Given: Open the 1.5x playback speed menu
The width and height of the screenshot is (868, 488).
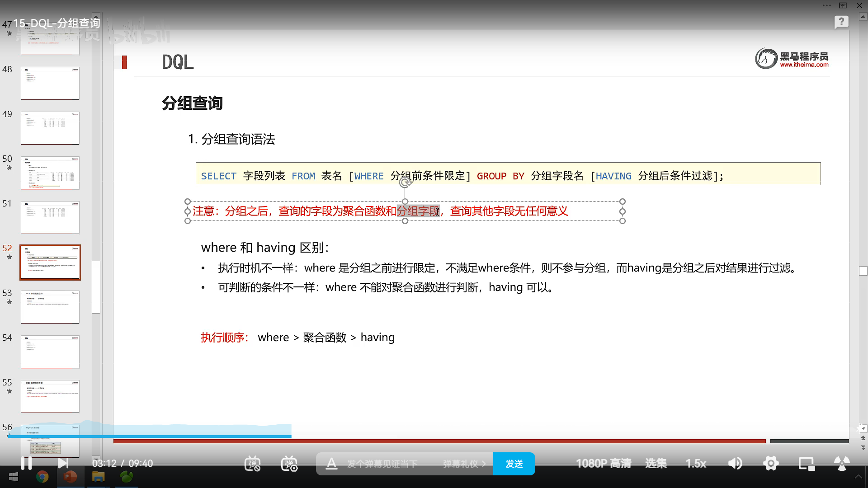Looking at the screenshot, I should [x=696, y=464].
